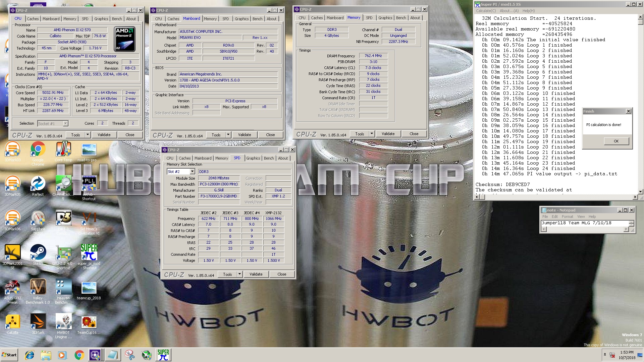Open the Google Chrome desktop shortcut
The image size is (644, 362).
pyautogui.click(x=38, y=154)
